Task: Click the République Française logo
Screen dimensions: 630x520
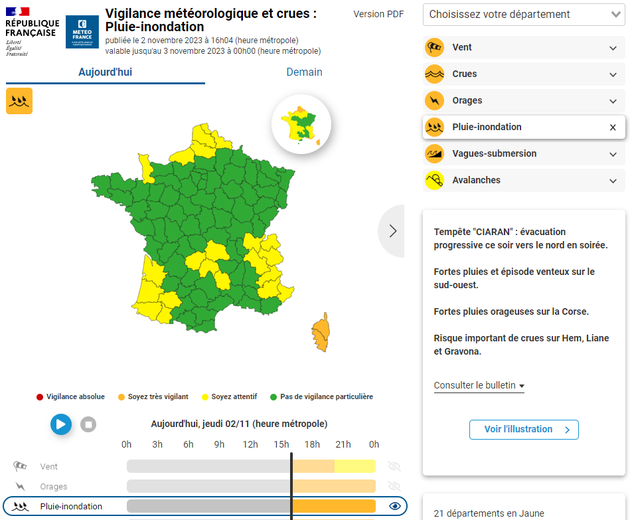Action: tap(32, 31)
